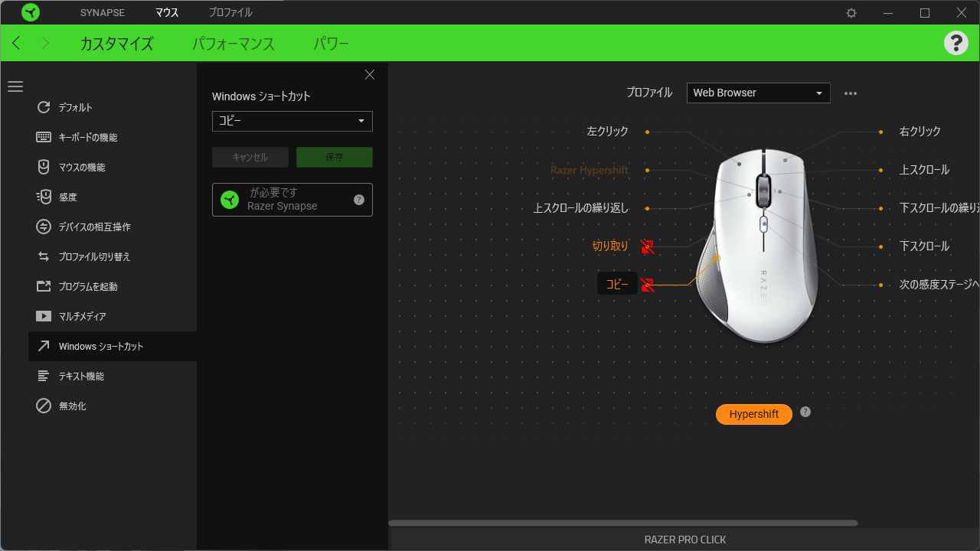Click the red icon beside コピー label

pos(648,285)
